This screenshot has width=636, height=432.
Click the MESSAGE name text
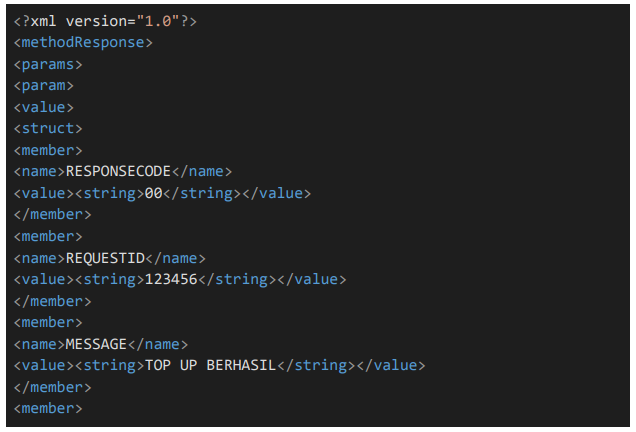tap(97, 343)
